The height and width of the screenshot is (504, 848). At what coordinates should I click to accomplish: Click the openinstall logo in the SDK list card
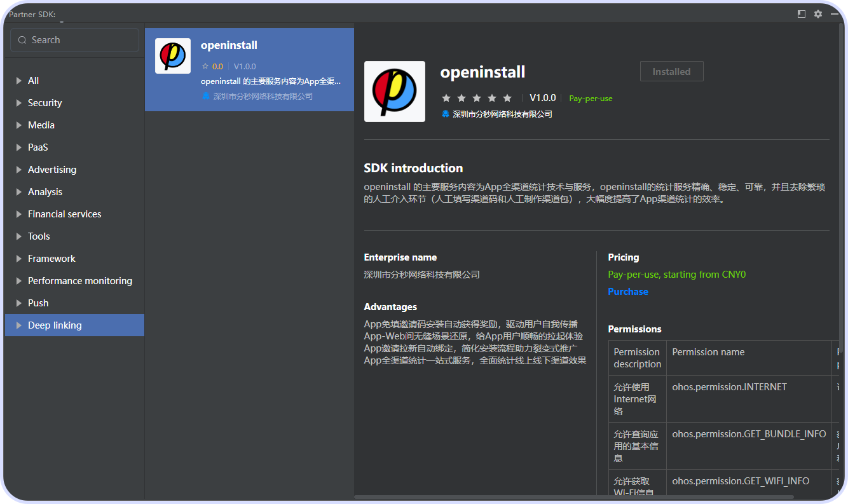(173, 56)
